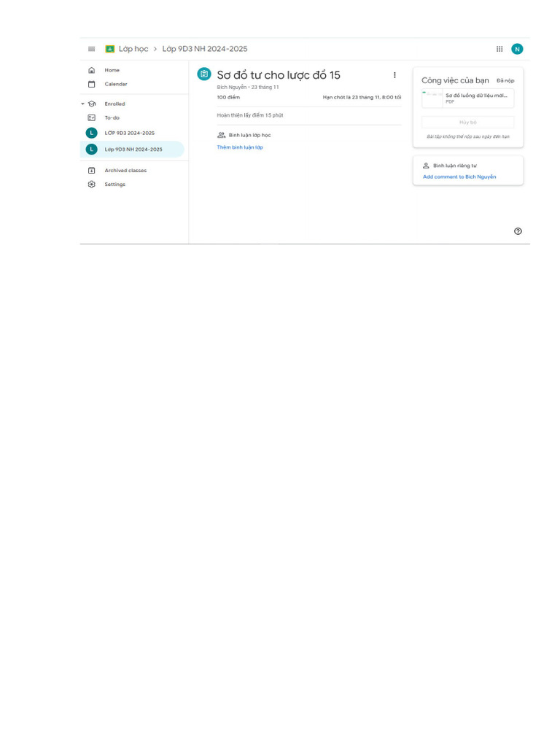Open the hamburger main menu
Image resolution: width=560 pixels, height=747 pixels.
coord(91,49)
